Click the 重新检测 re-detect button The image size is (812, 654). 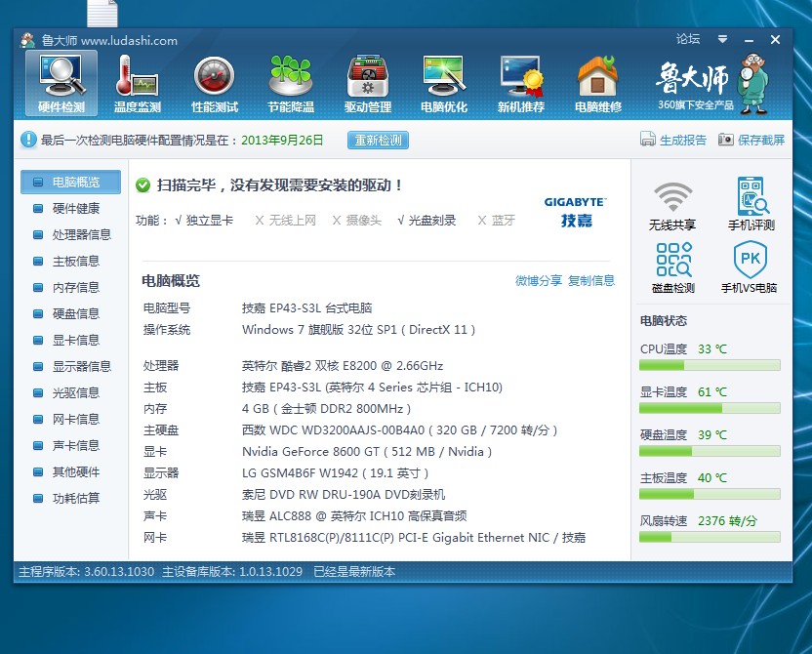pos(378,140)
